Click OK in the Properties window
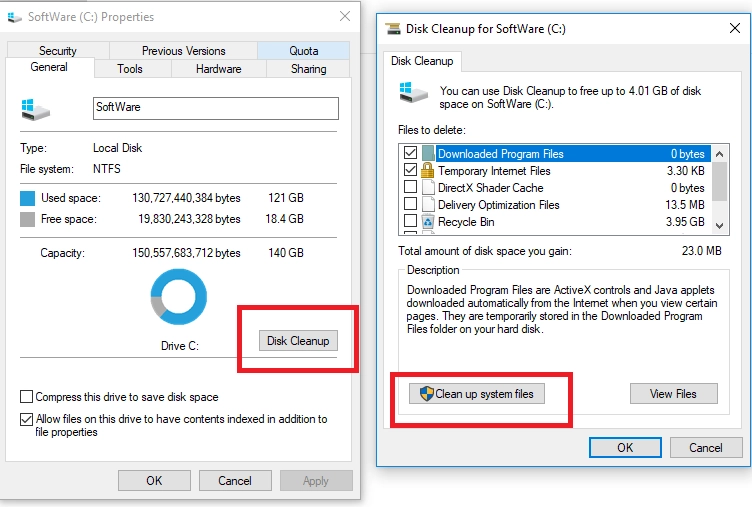This screenshot has width=752, height=507. [x=154, y=481]
